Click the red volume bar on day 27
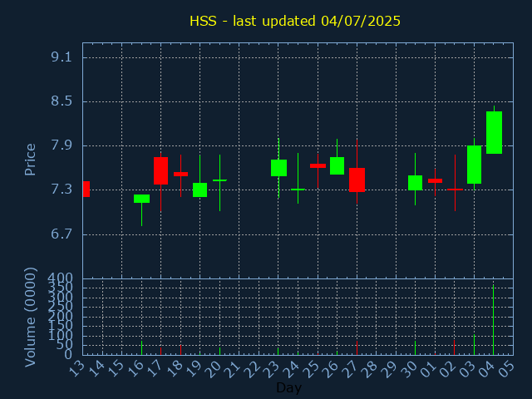This screenshot has width=532, height=399. [x=357, y=348]
